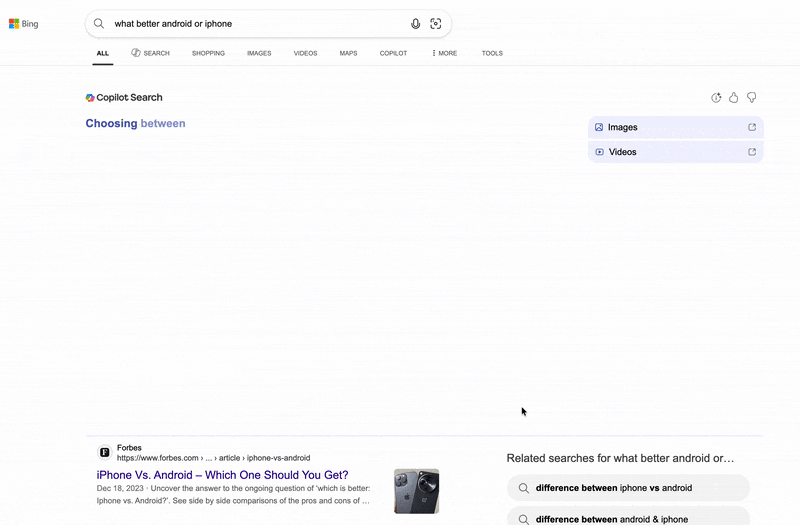Switch to the Shopping tab
This screenshot has height=525, width=800.
click(208, 53)
